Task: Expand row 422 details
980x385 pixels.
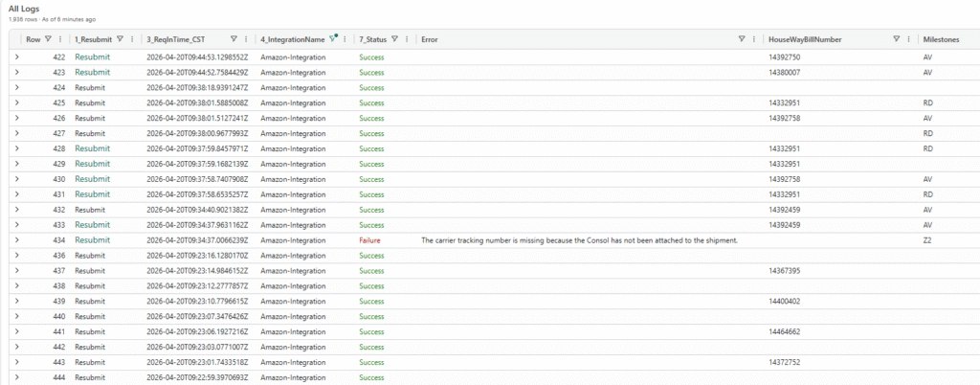Action: [x=16, y=57]
